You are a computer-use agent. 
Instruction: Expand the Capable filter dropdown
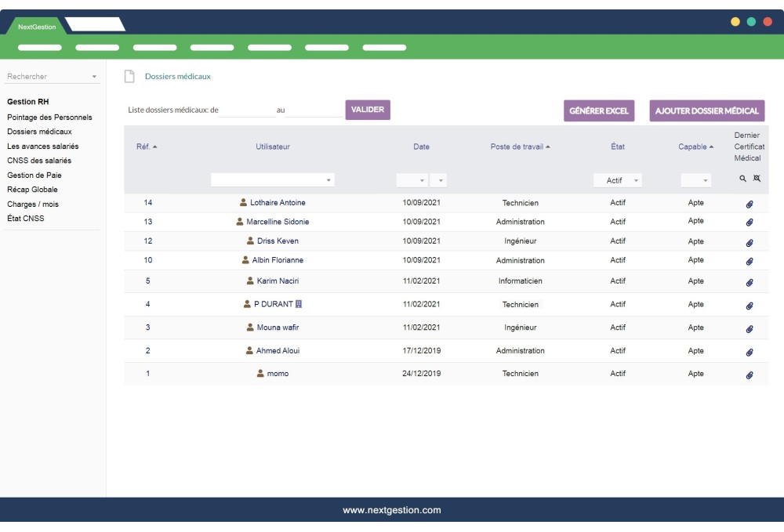coord(696,181)
